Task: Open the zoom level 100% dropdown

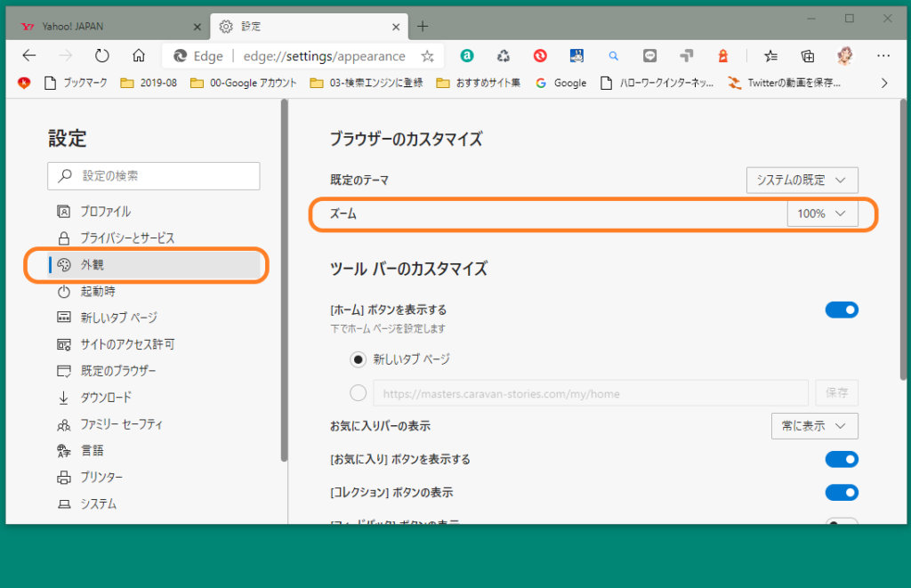Action: [822, 213]
